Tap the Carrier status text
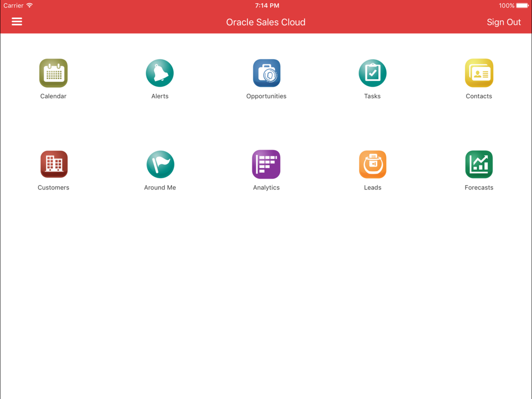Image resolution: width=532 pixels, height=399 pixels. (x=14, y=5)
